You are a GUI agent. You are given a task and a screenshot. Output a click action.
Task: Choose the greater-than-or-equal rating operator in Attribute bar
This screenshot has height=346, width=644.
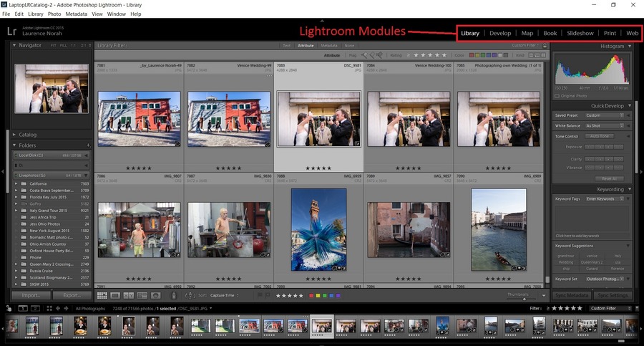click(x=409, y=55)
